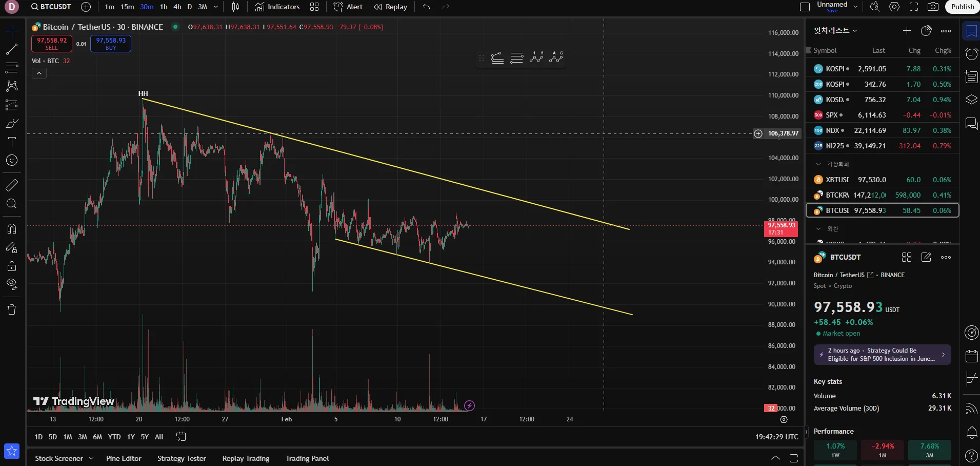Open the emoji and icons tool

(x=12, y=161)
